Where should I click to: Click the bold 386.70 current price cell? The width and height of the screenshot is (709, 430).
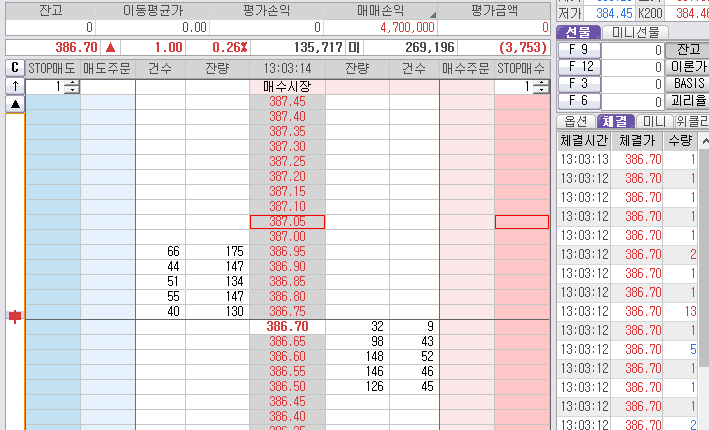287,326
